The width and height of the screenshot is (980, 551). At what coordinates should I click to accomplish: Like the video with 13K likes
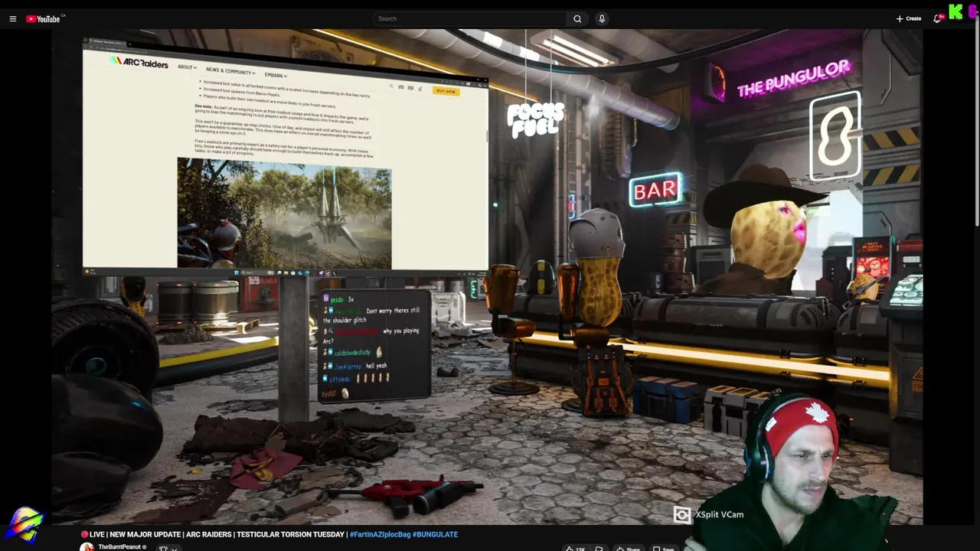pos(575,548)
